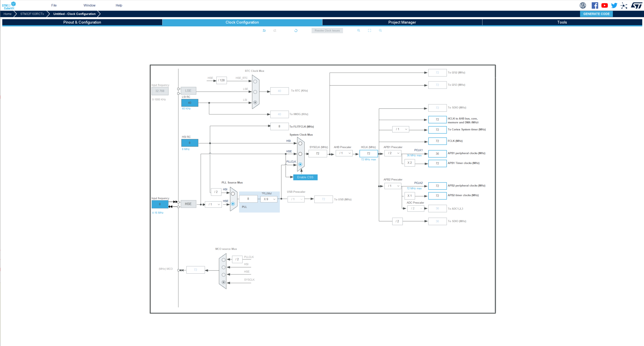Open the Facebook icon link

pyautogui.click(x=595, y=6)
